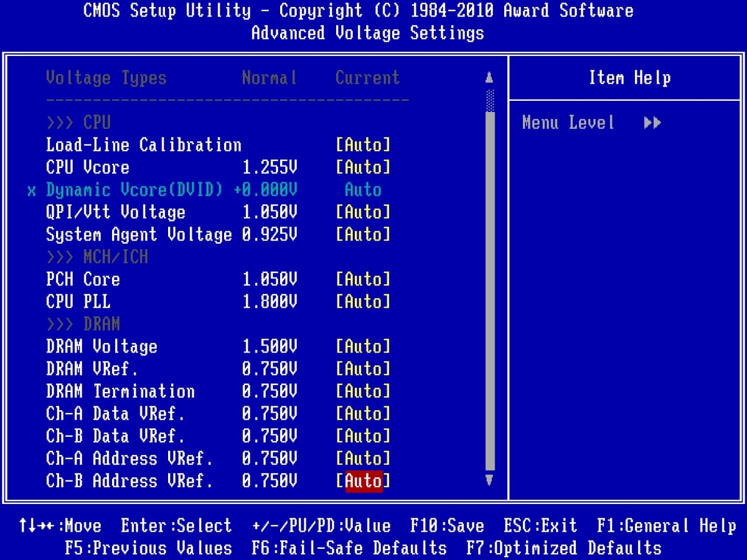This screenshot has width=747, height=560.
Task: Select the PCH Core menu row
Action: tap(83, 279)
